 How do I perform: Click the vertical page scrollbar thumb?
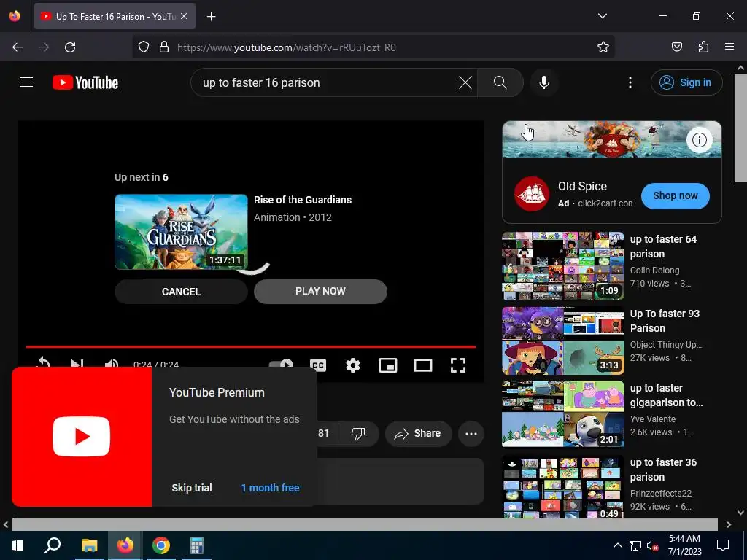click(x=741, y=128)
